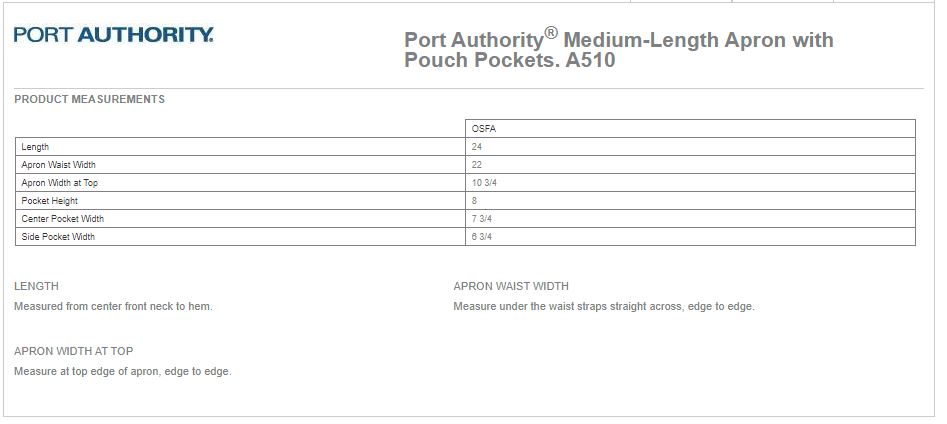
Task: Click the Apron Waist Width row label
Action: [x=58, y=165]
